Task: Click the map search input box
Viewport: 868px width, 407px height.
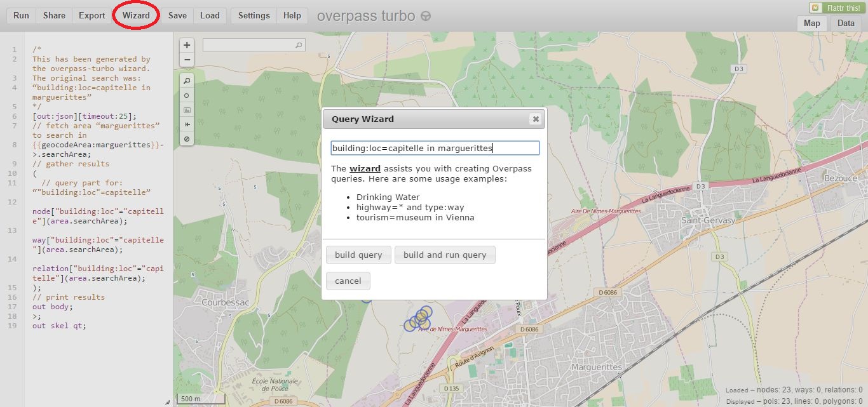Action: tap(254, 45)
